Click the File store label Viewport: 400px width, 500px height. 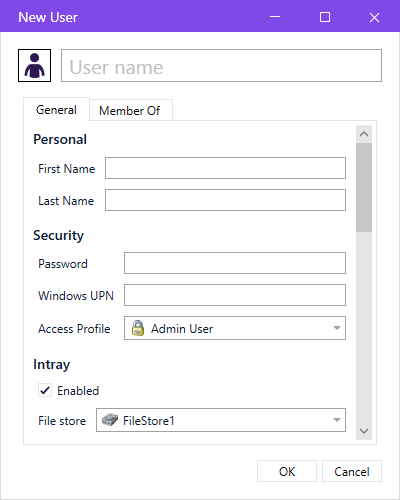(62, 421)
